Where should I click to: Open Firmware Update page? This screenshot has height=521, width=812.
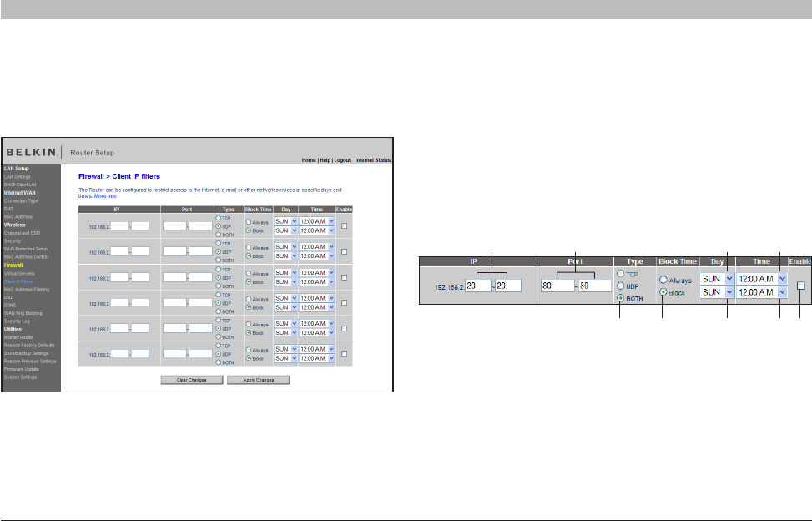(21, 369)
